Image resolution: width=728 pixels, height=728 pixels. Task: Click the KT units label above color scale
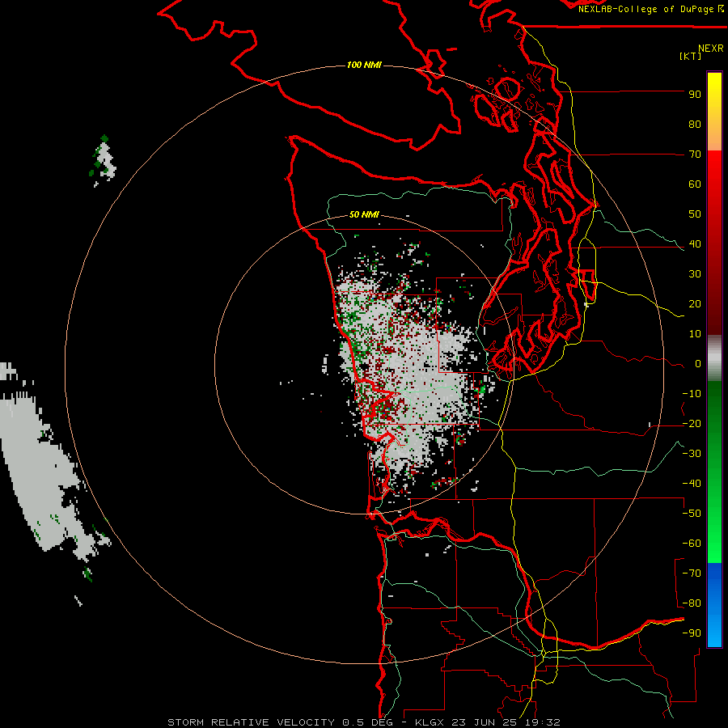pos(691,56)
